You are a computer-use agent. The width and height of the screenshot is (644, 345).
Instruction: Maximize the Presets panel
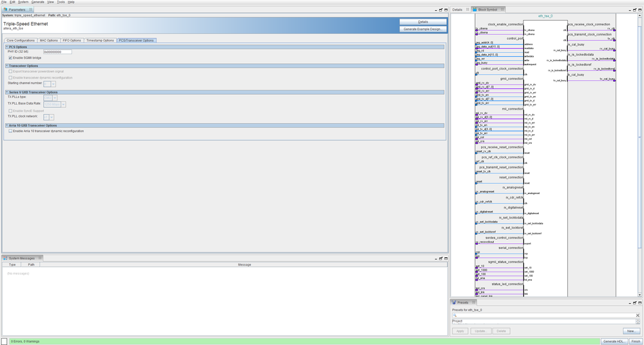coord(640,302)
